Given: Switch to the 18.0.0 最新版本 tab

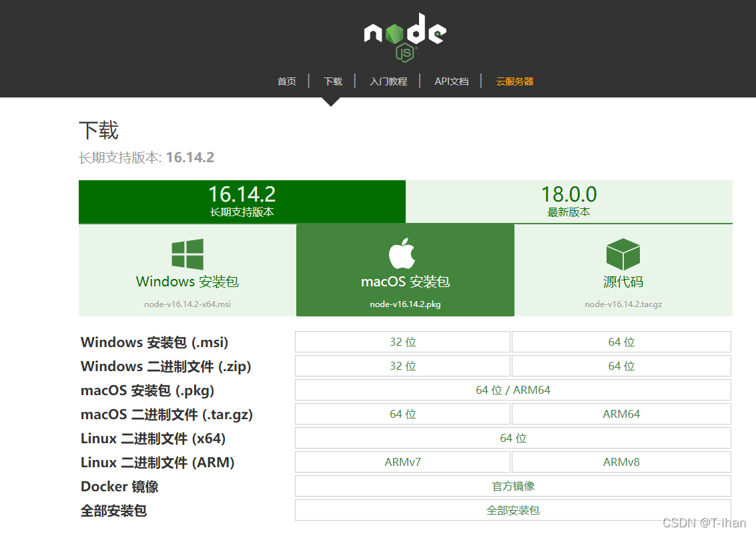Looking at the screenshot, I should point(569,202).
